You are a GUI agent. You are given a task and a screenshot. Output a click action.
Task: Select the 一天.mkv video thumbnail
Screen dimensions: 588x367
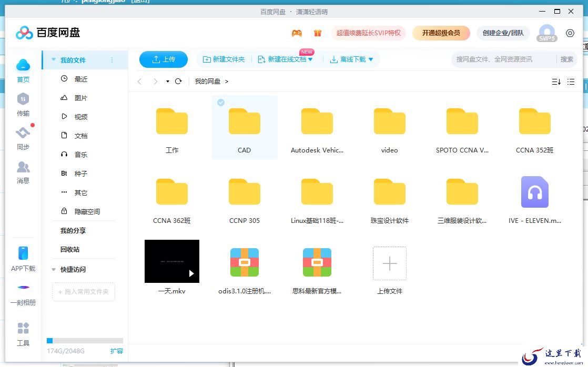point(172,261)
